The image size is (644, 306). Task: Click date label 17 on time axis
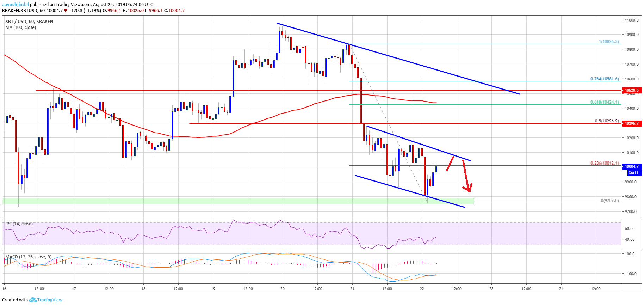(x=74, y=289)
